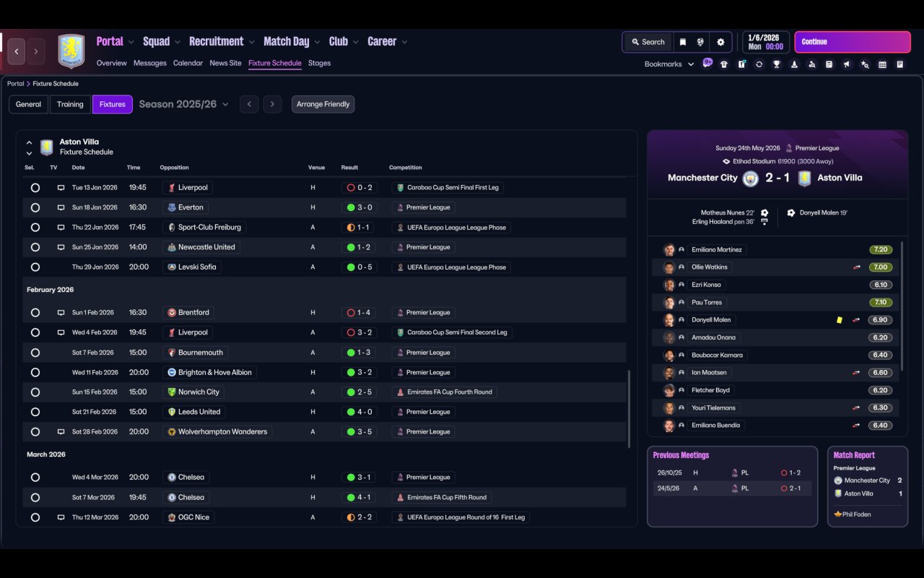Click the goal icon beside Matheus Nunes 22'
The height and width of the screenshot is (578, 924).
click(764, 213)
